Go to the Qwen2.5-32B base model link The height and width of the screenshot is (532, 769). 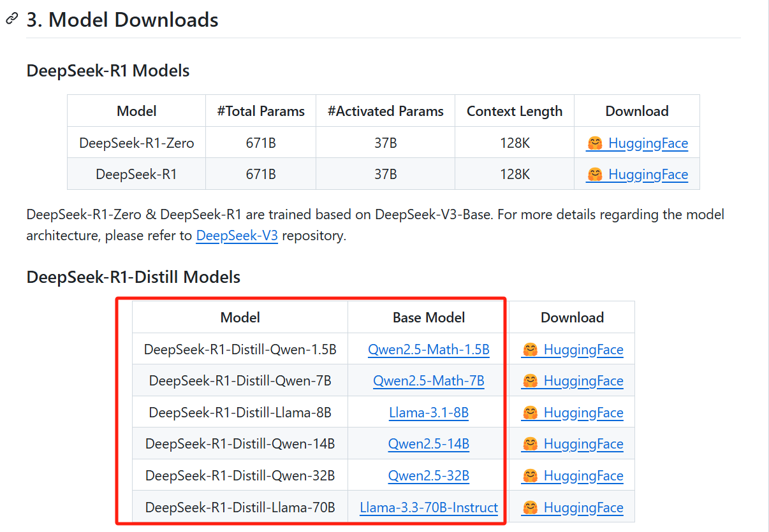pyautogui.click(x=428, y=476)
